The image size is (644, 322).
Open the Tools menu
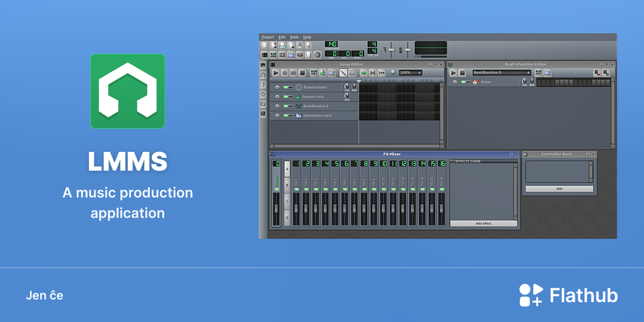tap(294, 37)
